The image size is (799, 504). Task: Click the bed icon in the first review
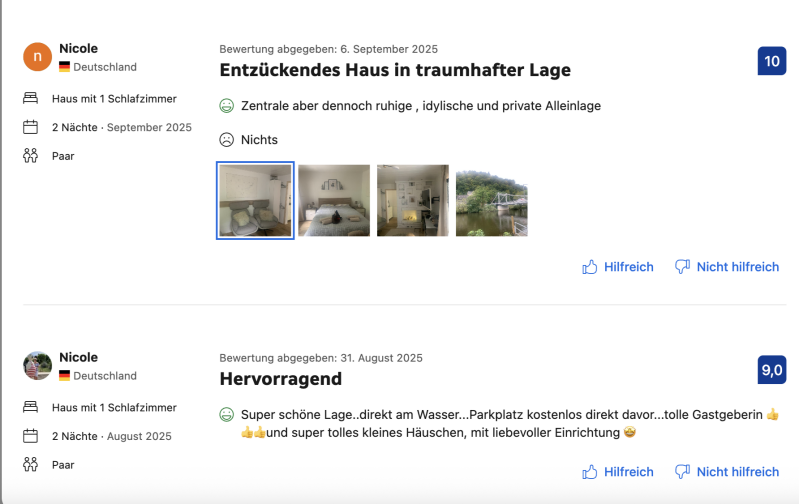click(x=30, y=99)
